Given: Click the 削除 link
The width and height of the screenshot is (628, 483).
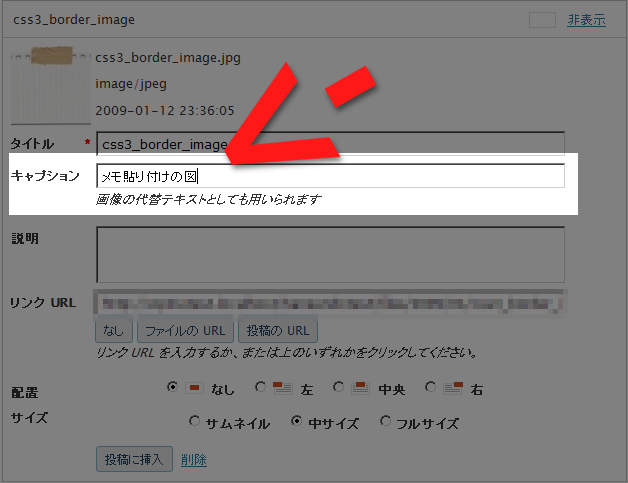Looking at the screenshot, I should 194,459.
